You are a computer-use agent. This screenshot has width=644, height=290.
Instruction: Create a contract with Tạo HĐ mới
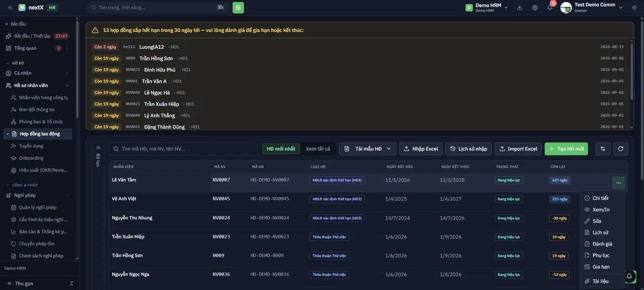point(566,149)
